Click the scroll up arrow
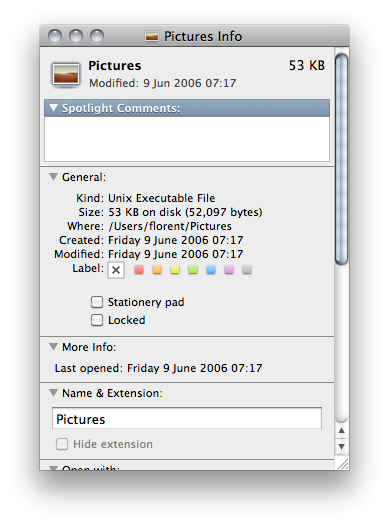 coord(341,431)
